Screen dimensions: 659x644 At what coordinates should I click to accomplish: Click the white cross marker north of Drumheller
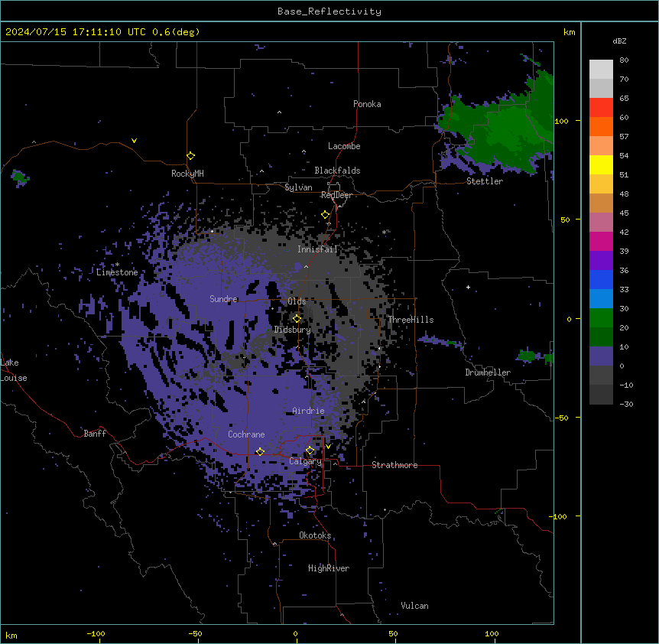pyautogui.click(x=468, y=287)
